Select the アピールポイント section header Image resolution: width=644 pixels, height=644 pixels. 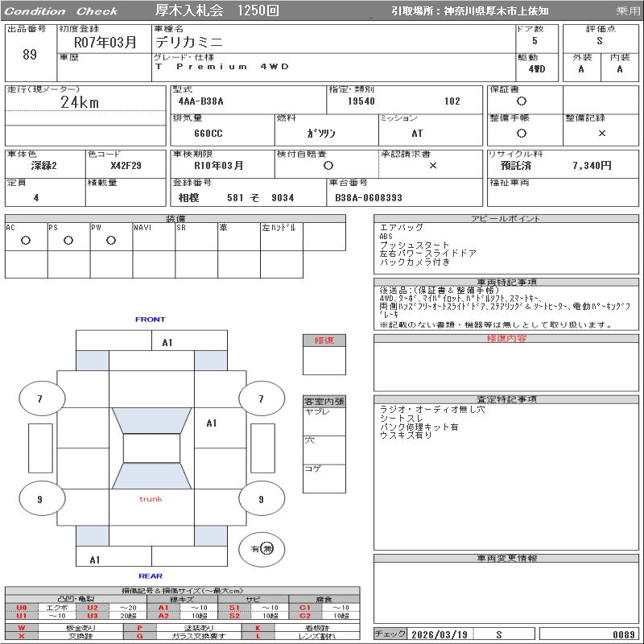pos(506,219)
